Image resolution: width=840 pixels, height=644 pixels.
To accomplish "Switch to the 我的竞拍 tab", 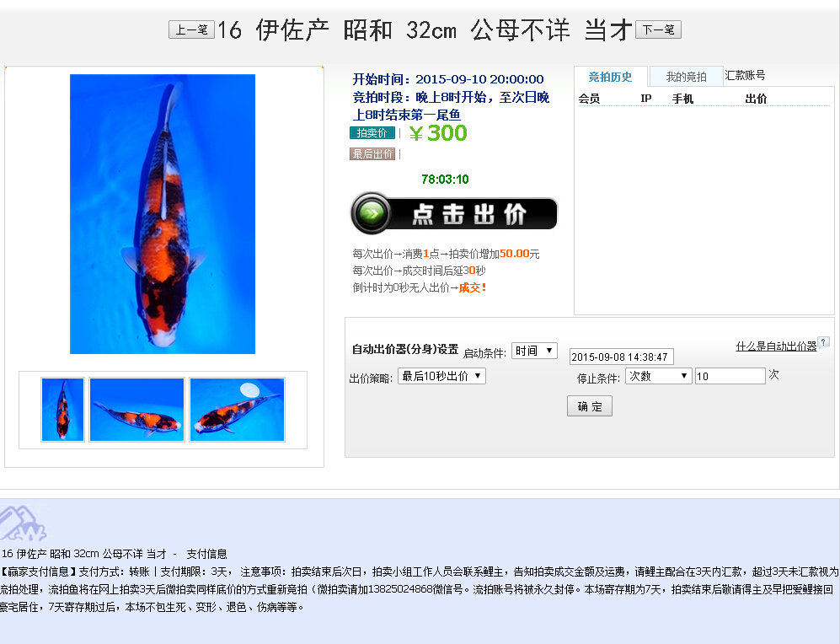I will coord(687,78).
